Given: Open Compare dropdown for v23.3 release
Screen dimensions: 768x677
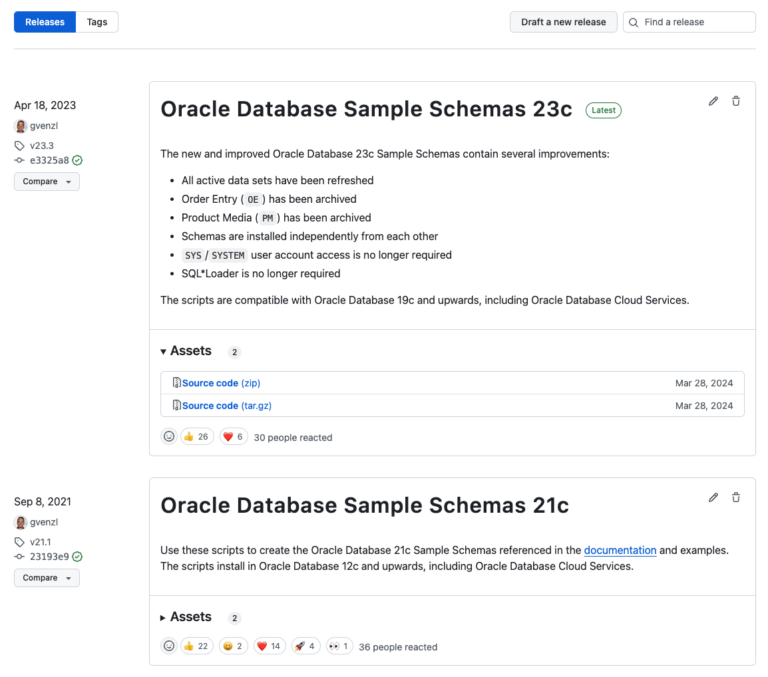Looking at the screenshot, I should (46, 182).
